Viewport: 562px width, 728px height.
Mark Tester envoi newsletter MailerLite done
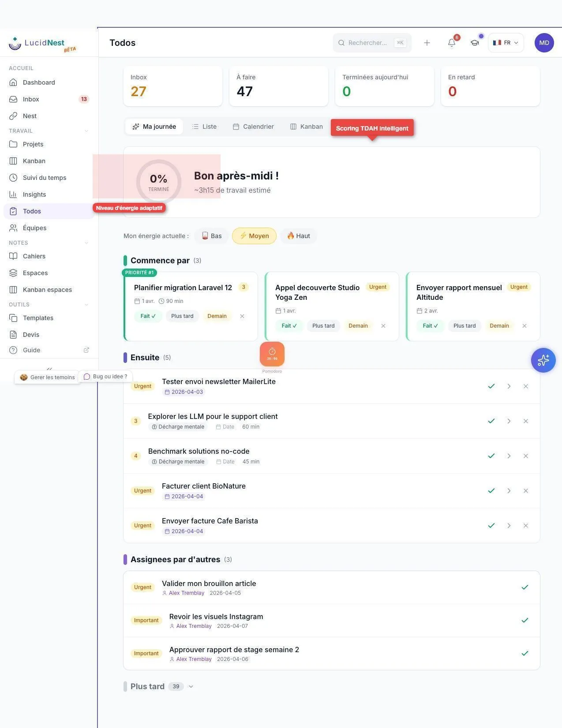pos(491,386)
